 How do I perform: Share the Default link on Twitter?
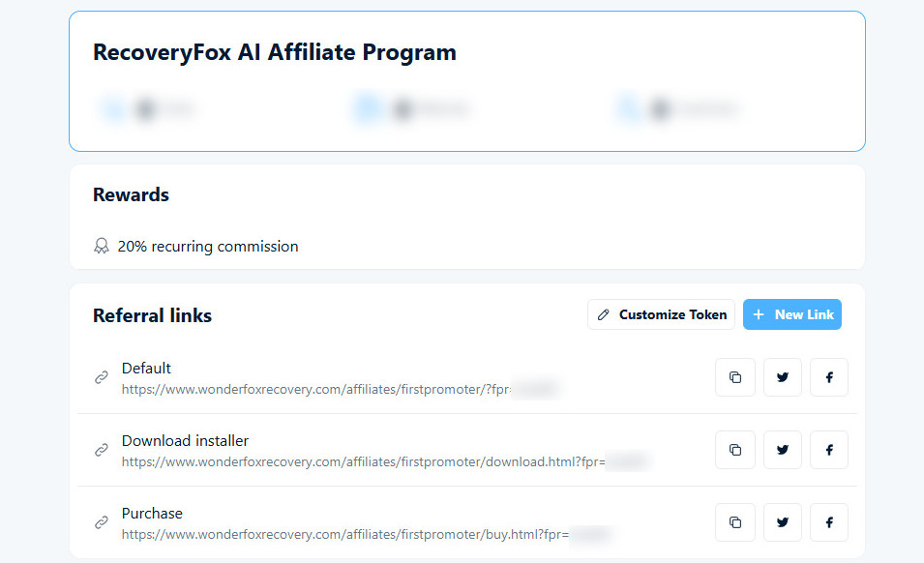click(783, 377)
